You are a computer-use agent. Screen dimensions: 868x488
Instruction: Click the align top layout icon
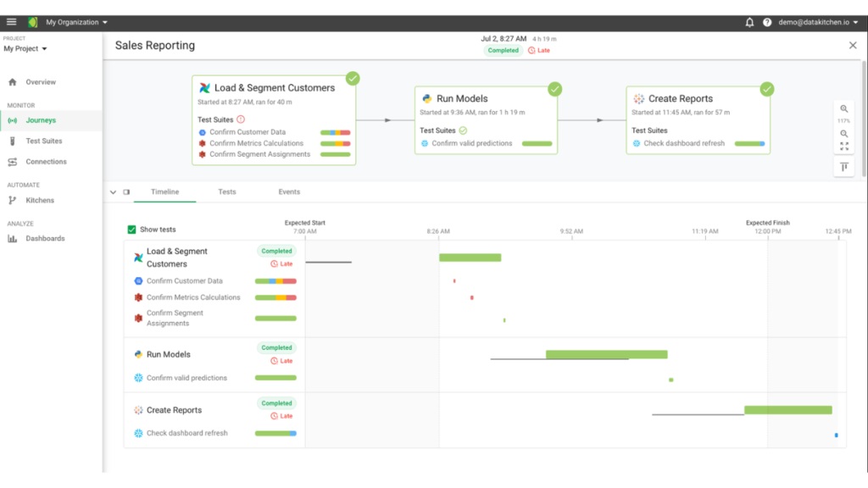pyautogui.click(x=844, y=168)
